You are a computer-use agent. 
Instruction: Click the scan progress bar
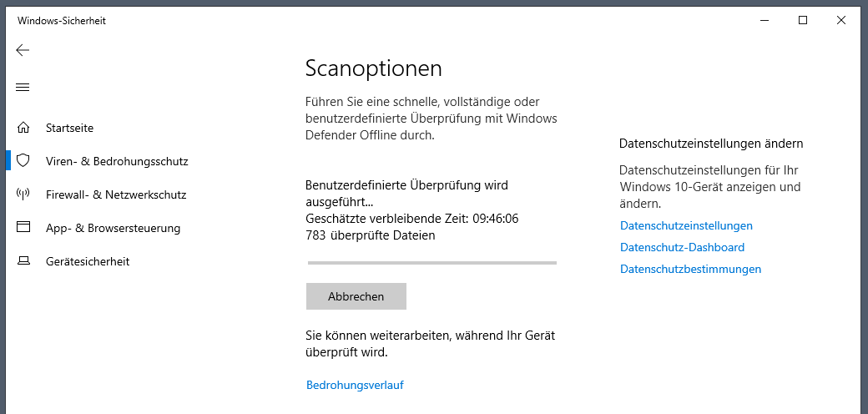431,263
